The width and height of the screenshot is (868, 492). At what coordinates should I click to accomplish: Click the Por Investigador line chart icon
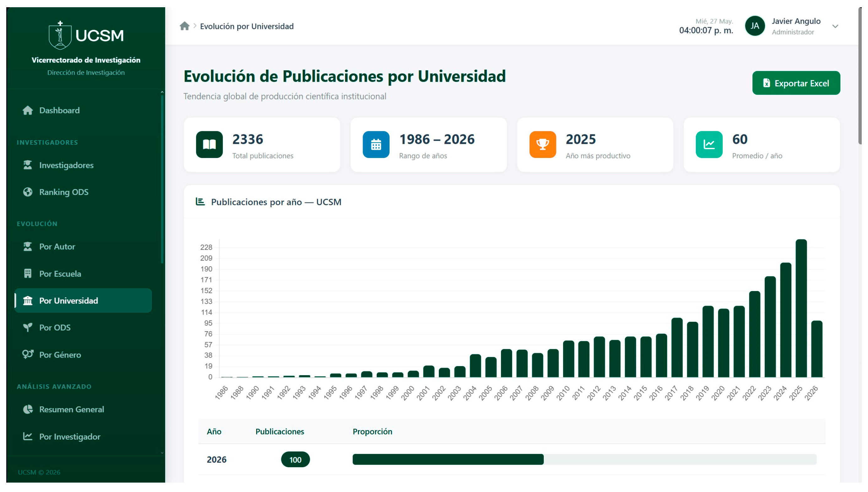28,436
